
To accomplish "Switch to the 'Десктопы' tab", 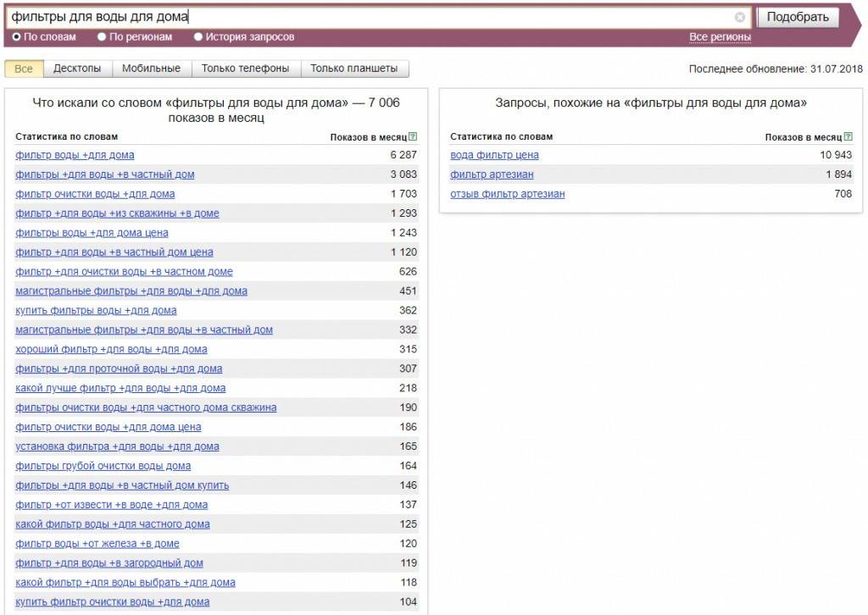I will coord(77,69).
